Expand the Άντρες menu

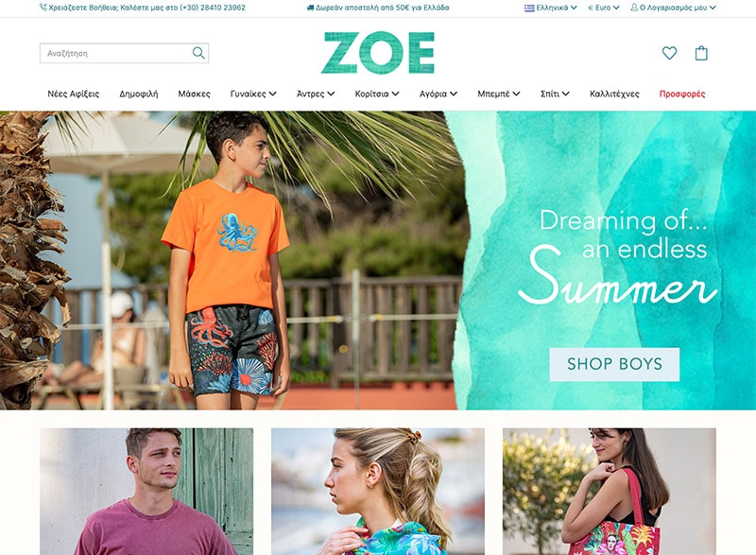pos(316,94)
